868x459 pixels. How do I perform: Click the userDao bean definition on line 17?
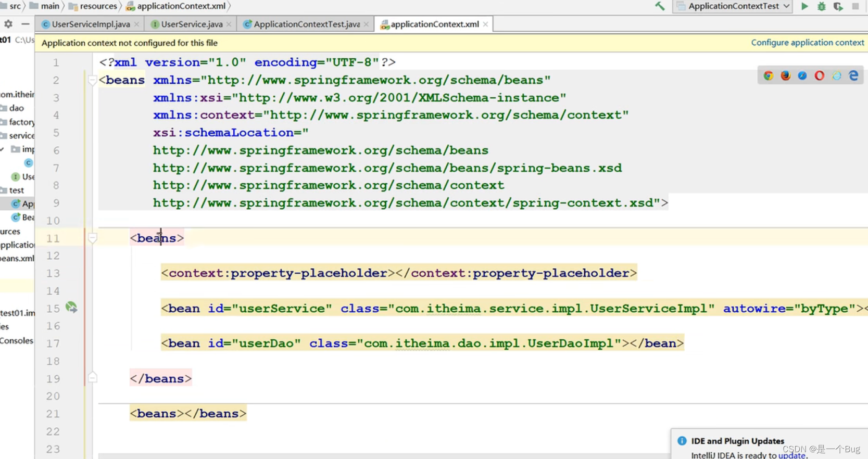(x=422, y=343)
